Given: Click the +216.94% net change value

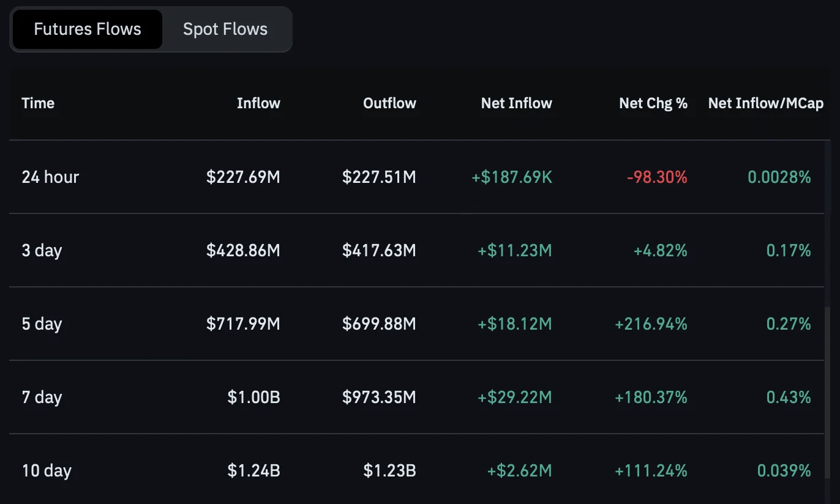Looking at the screenshot, I should click(651, 324).
